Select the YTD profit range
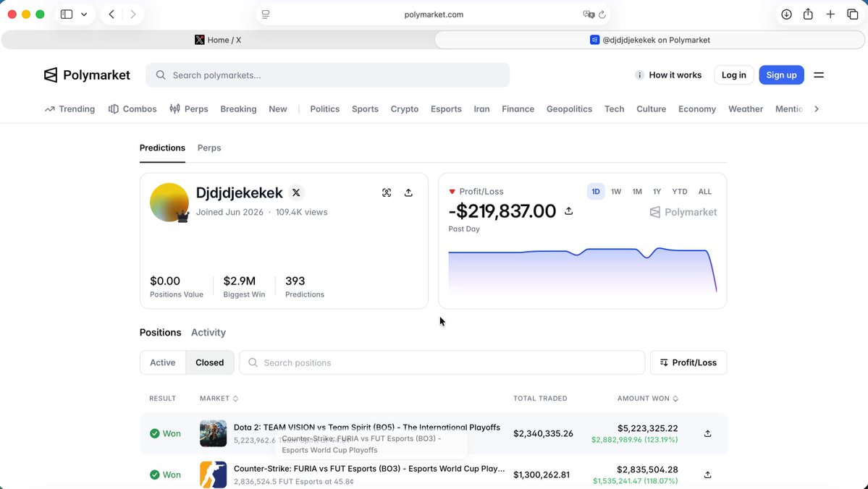 tap(680, 192)
